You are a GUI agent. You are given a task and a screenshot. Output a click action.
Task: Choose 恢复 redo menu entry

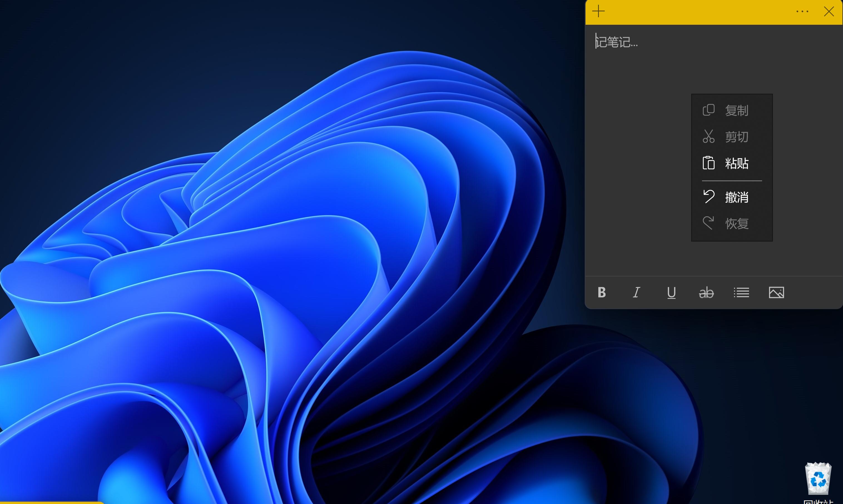click(x=736, y=224)
